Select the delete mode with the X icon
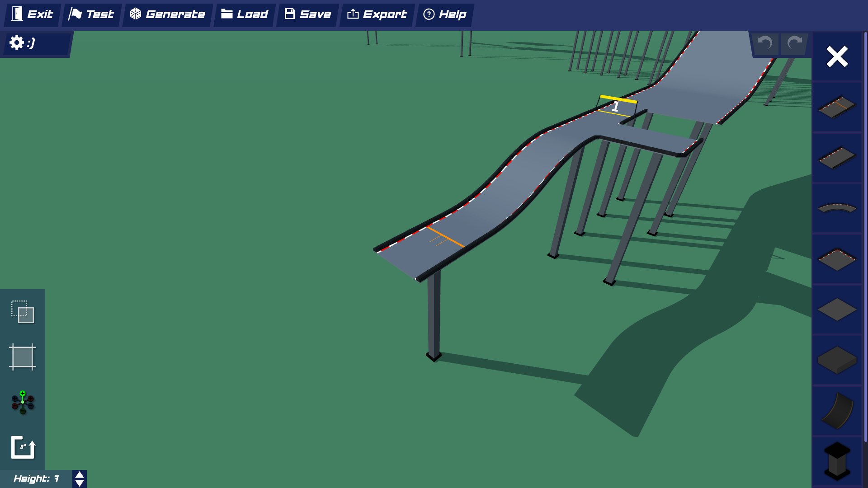 (837, 56)
